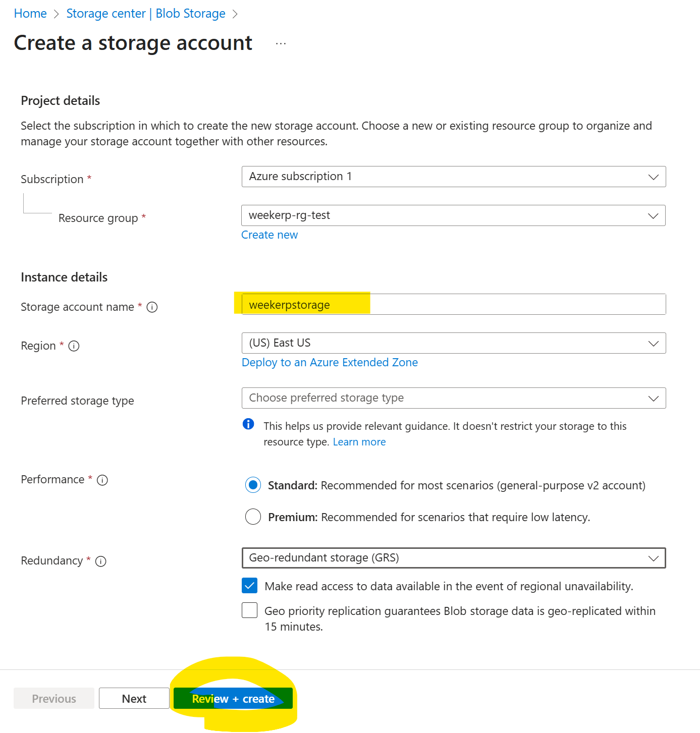The image size is (700, 733).
Task: Go to Home in the breadcrumb
Action: tap(30, 14)
